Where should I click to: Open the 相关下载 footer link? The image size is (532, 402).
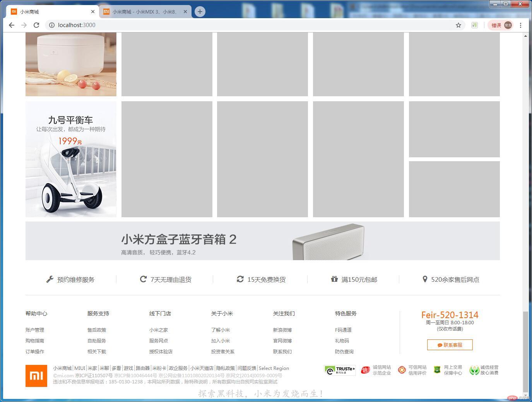tap(97, 352)
